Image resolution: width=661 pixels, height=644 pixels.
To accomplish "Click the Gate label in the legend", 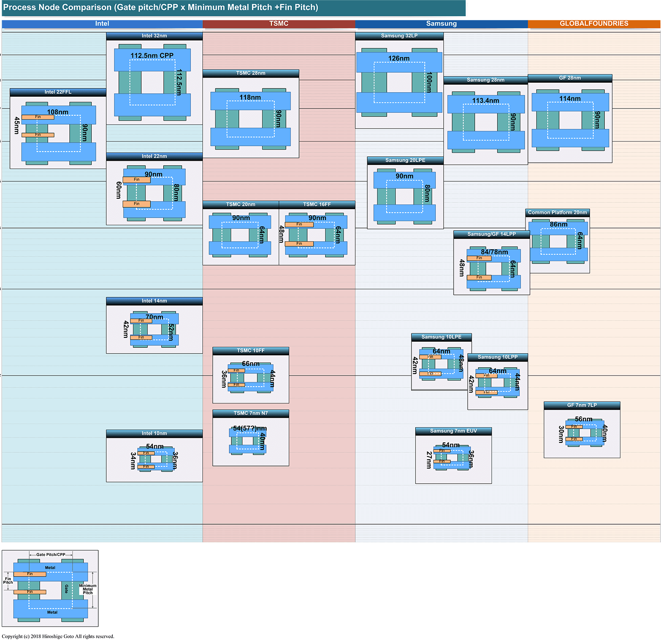I will click(x=66, y=589).
